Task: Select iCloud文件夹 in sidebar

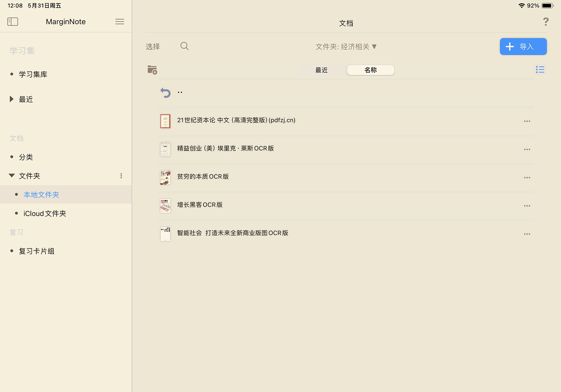Action: [x=45, y=213]
